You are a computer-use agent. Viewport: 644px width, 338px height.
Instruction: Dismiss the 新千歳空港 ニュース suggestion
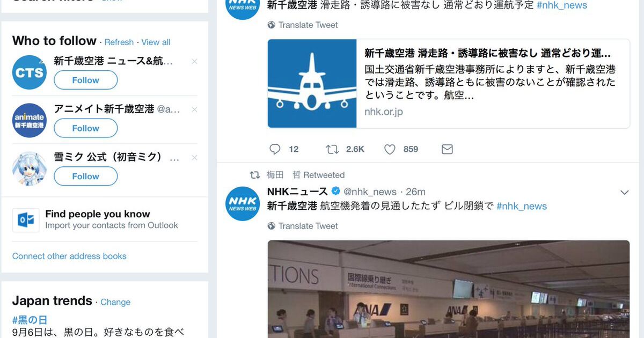click(x=194, y=62)
